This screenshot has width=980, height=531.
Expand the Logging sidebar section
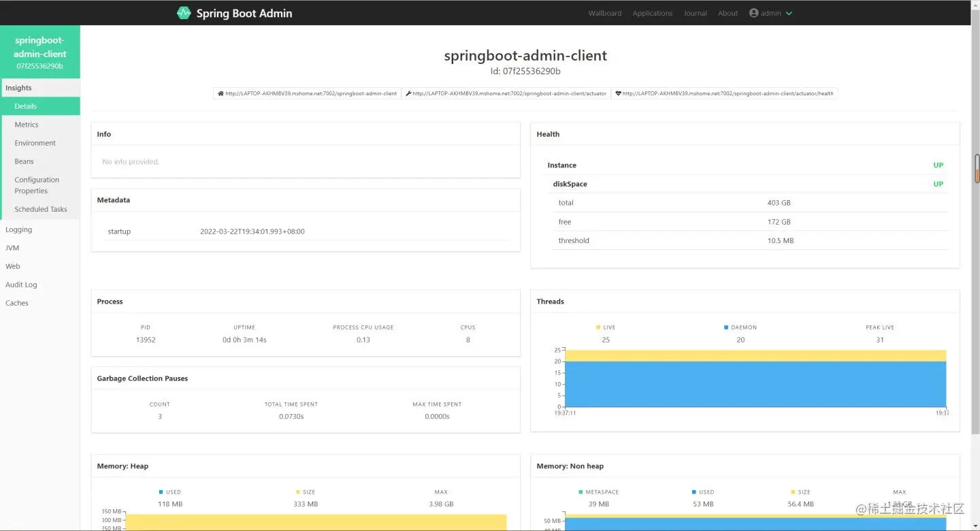(x=39, y=229)
